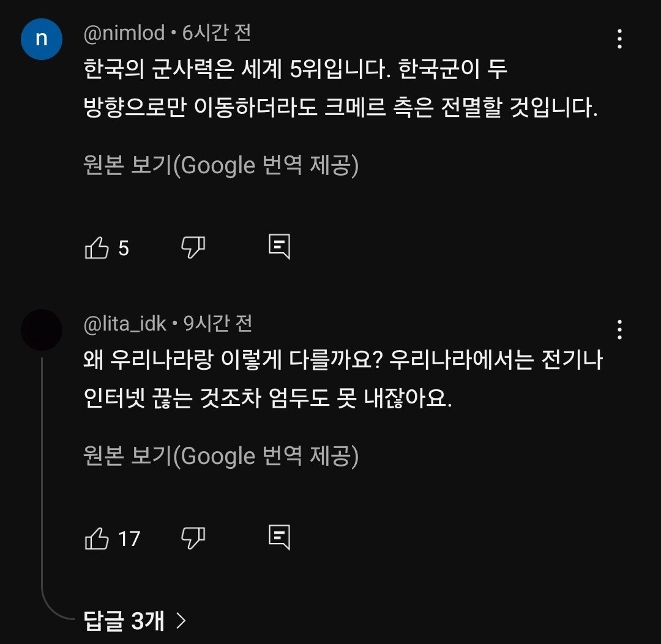Tap reply icon under @lita_idk's comment
The height and width of the screenshot is (644, 661).
pos(279,537)
